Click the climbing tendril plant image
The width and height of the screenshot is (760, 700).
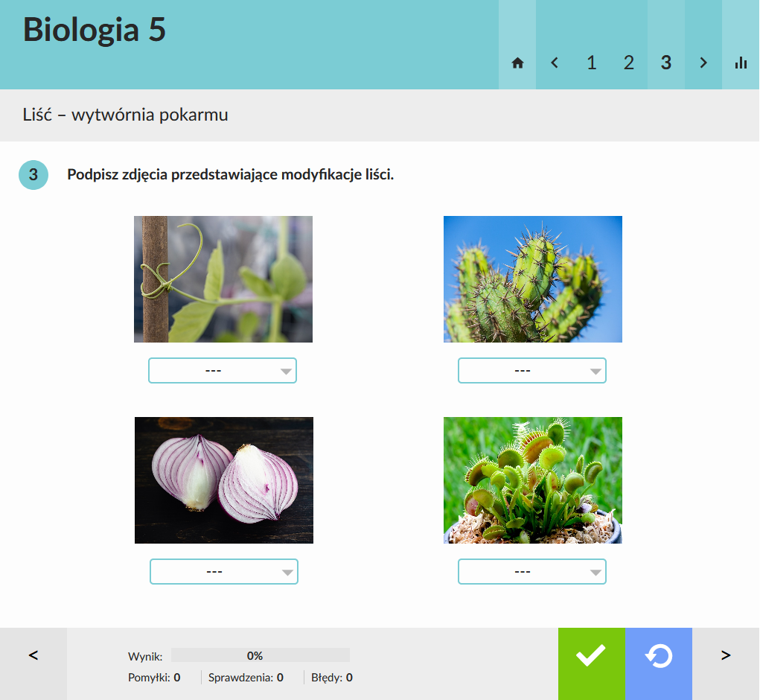(x=223, y=279)
